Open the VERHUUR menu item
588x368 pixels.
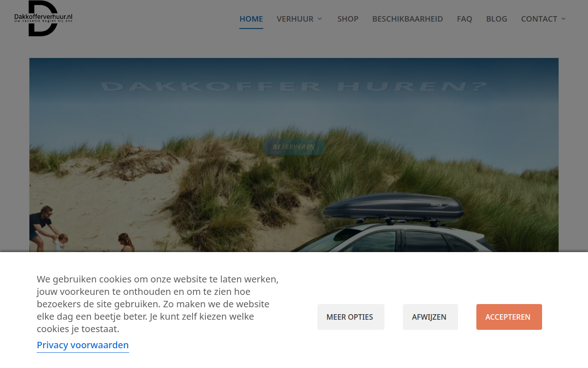coord(295,19)
